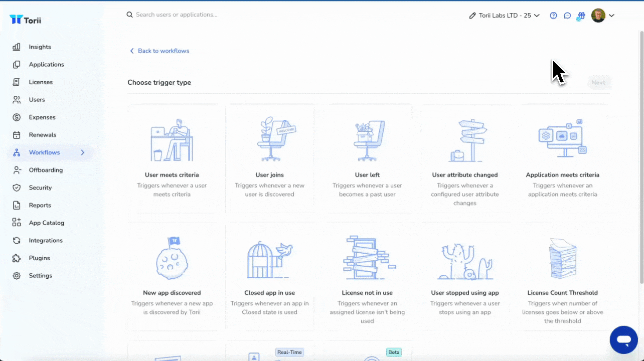Select the User meets criteria illustration
644x361 pixels.
(172, 140)
